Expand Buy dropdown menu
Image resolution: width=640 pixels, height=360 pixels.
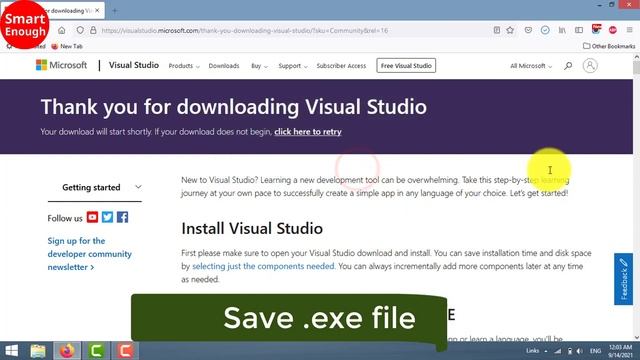pyautogui.click(x=259, y=66)
